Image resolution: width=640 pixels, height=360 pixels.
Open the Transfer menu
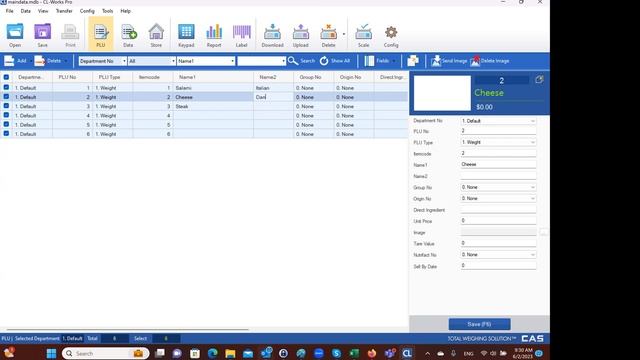click(x=64, y=11)
